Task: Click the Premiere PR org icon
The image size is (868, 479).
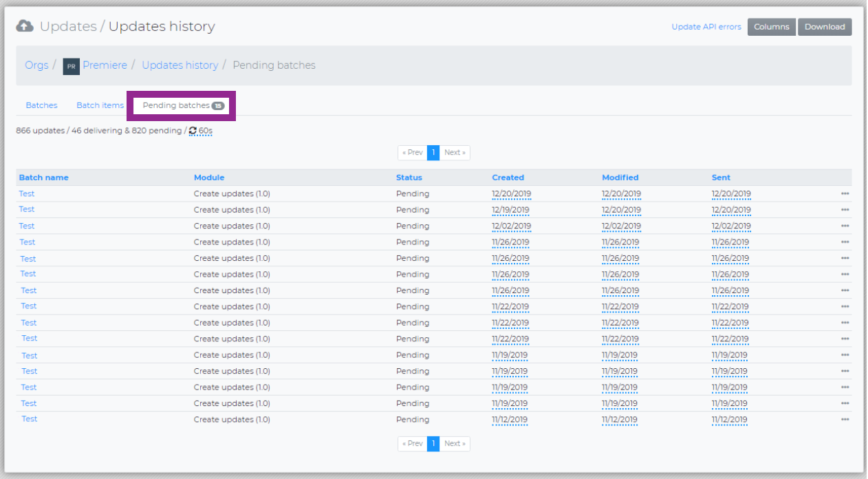Action: tap(71, 66)
